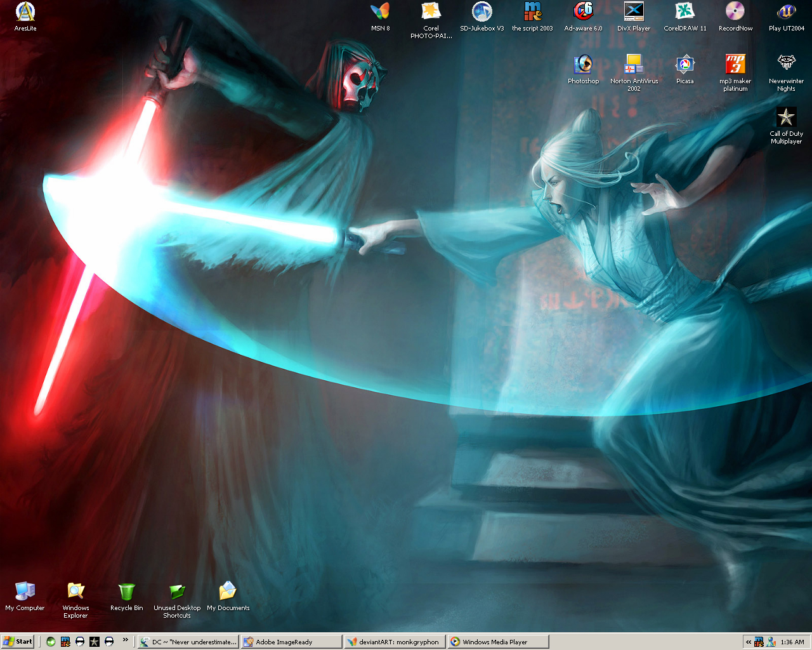This screenshot has width=812, height=650.
Task: Launch MSN 8 from the desktop
Action: (380, 17)
